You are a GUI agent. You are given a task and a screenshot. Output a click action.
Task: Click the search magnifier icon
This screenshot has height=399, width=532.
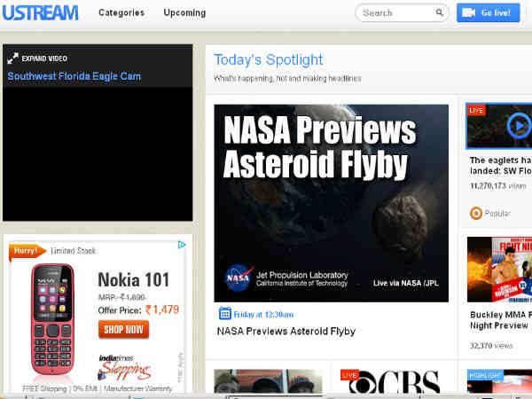point(439,12)
